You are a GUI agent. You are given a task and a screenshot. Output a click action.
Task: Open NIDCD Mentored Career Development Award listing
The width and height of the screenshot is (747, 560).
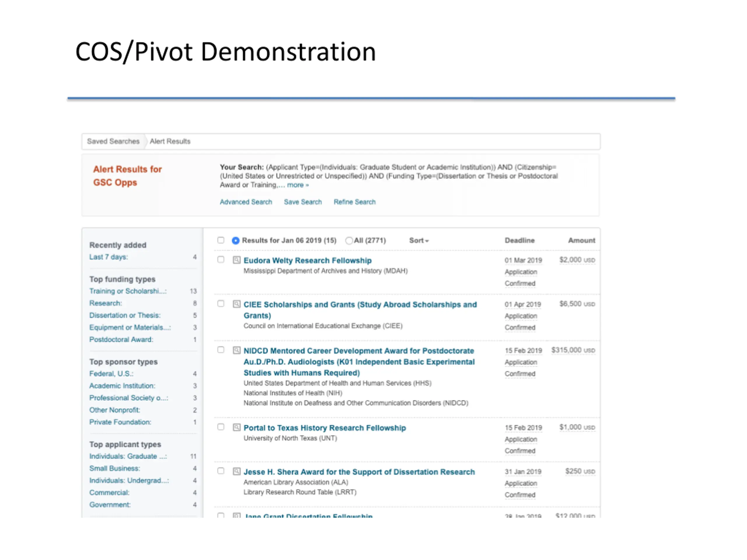(x=359, y=361)
